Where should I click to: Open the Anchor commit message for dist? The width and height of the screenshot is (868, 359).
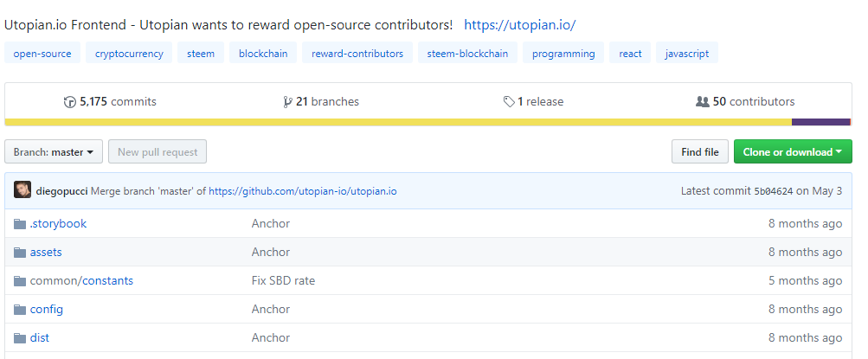click(x=271, y=337)
